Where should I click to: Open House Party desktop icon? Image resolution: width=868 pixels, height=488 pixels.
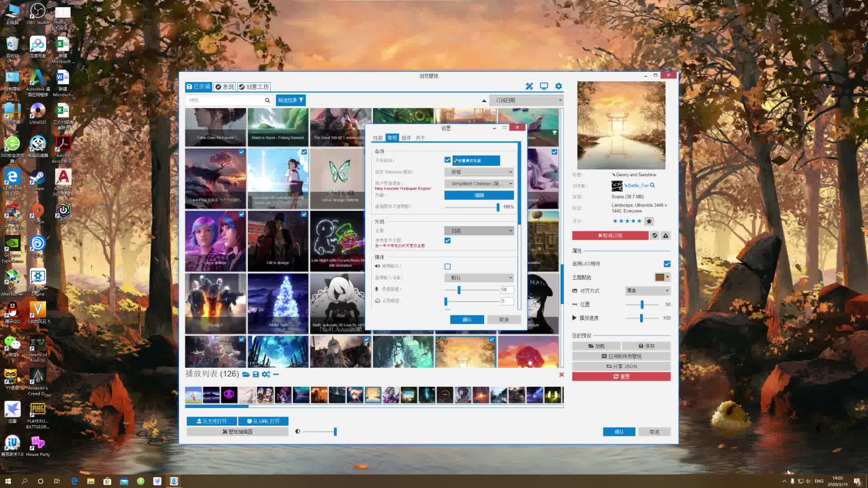pyautogui.click(x=38, y=446)
